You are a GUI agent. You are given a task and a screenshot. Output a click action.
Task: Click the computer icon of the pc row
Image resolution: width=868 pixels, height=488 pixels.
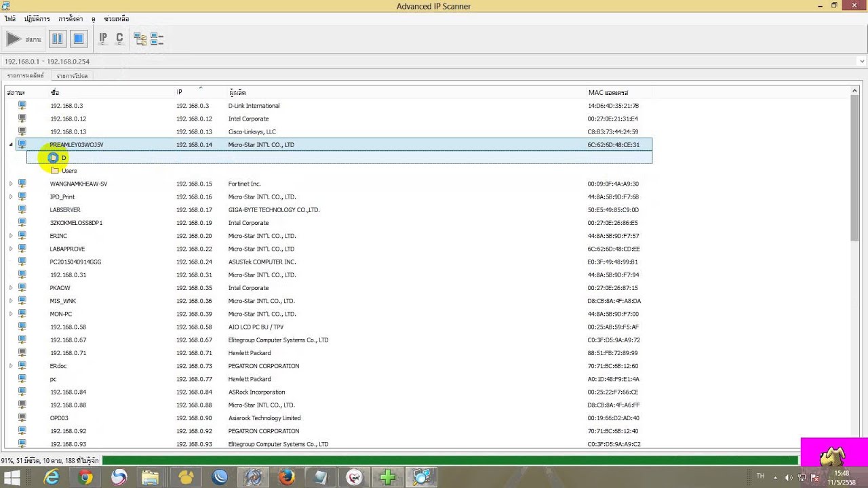point(22,379)
